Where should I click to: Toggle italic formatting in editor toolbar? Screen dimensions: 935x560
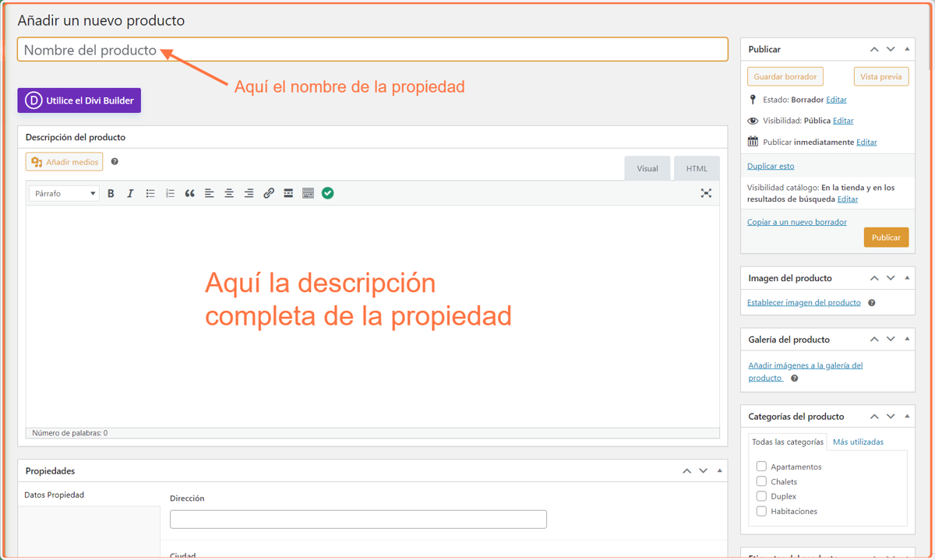(x=130, y=193)
